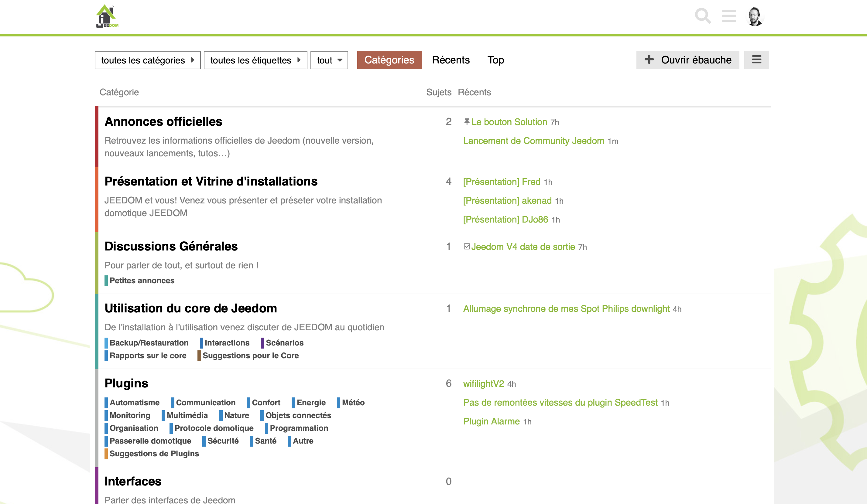The width and height of the screenshot is (867, 504).
Task: Click the plus icon on Ouvrir ébauche
Action: click(649, 60)
